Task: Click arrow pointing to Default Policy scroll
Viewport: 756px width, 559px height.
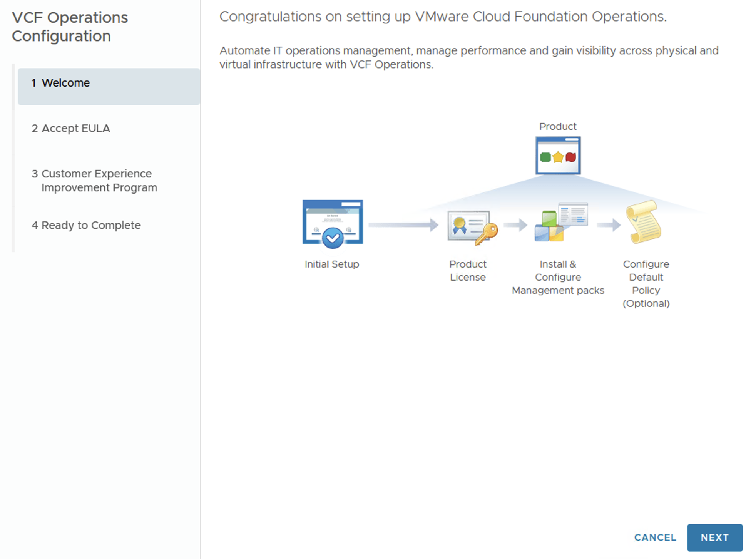Action: (609, 225)
